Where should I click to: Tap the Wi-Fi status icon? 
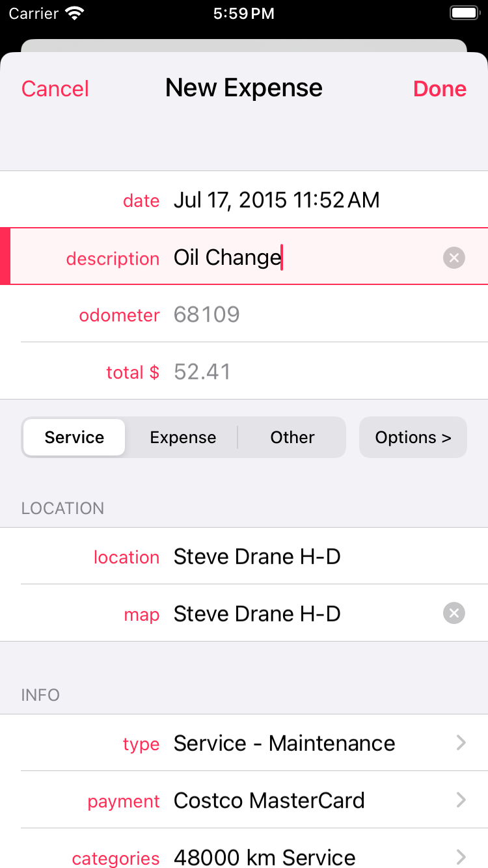(75, 13)
